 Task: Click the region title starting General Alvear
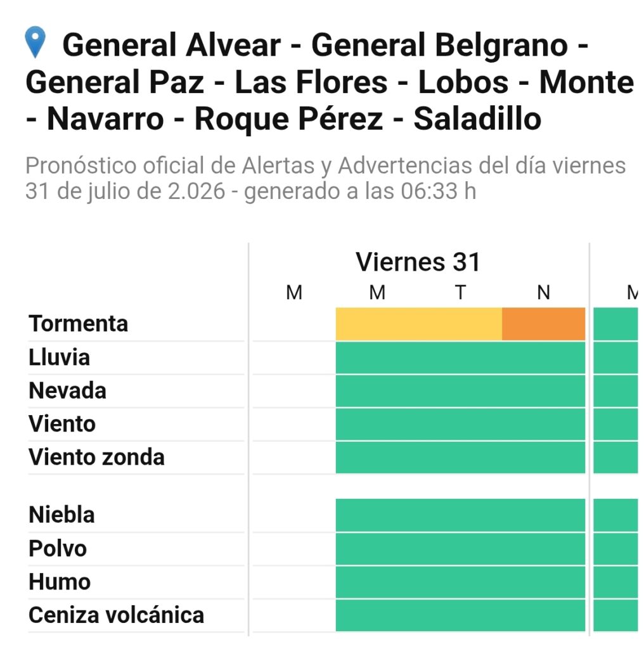coord(330,82)
